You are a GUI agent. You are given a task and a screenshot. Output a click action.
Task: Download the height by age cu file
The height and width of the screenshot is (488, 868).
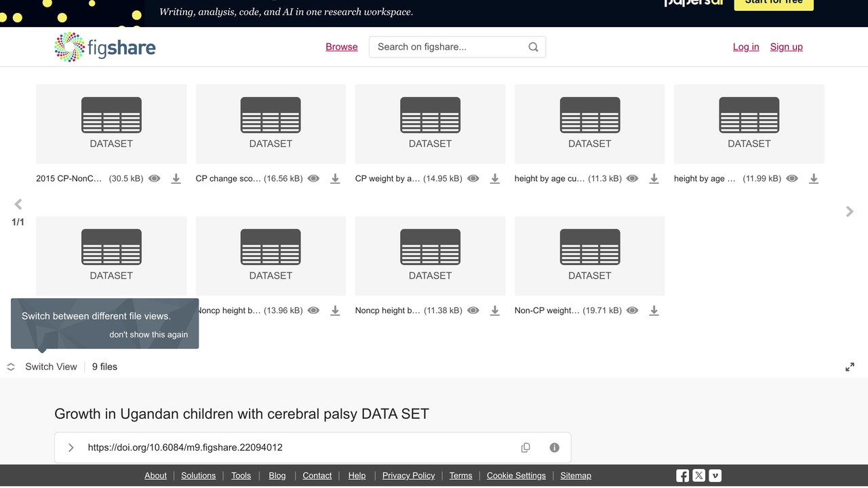click(x=654, y=179)
